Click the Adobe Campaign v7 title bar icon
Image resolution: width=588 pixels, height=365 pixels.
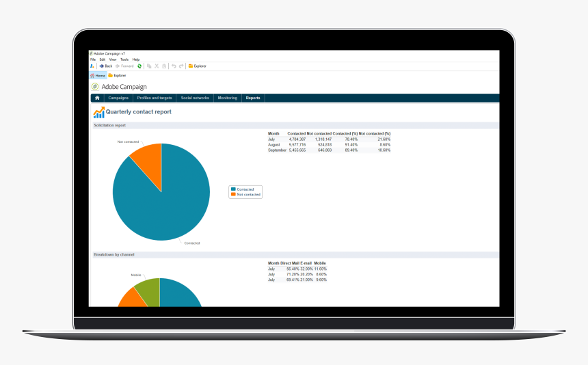[91, 53]
